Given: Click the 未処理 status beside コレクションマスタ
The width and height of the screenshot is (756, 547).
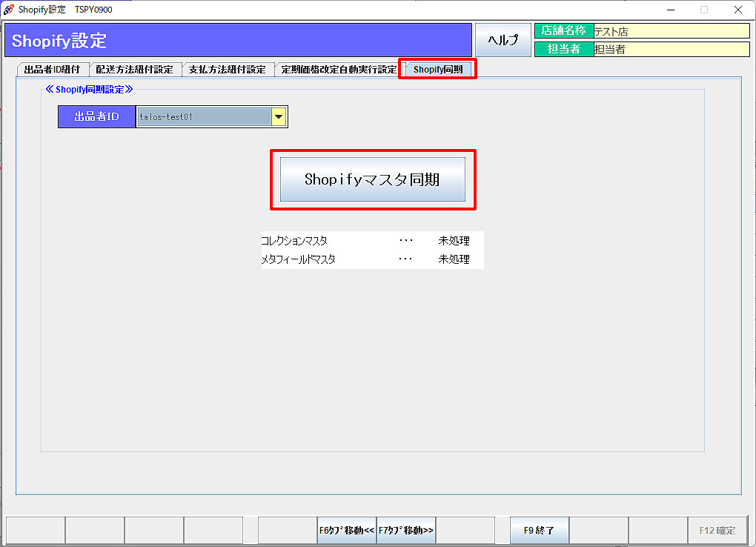Looking at the screenshot, I should coord(454,240).
